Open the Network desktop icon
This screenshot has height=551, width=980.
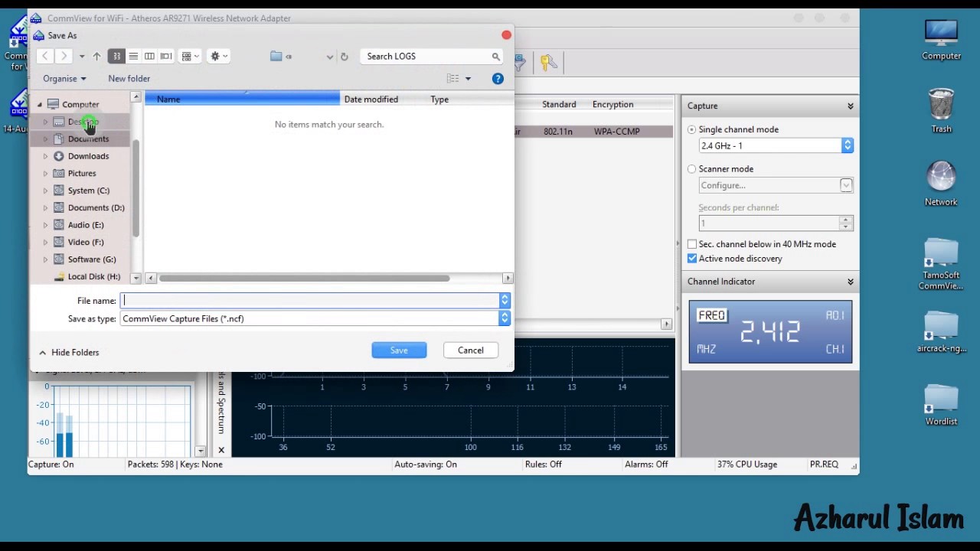(x=941, y=184)
